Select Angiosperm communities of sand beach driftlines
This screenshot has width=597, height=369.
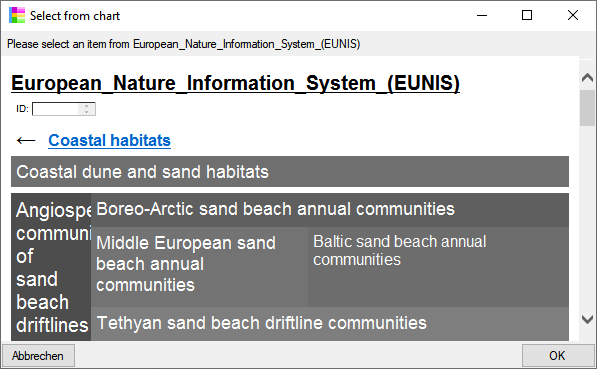51,267
